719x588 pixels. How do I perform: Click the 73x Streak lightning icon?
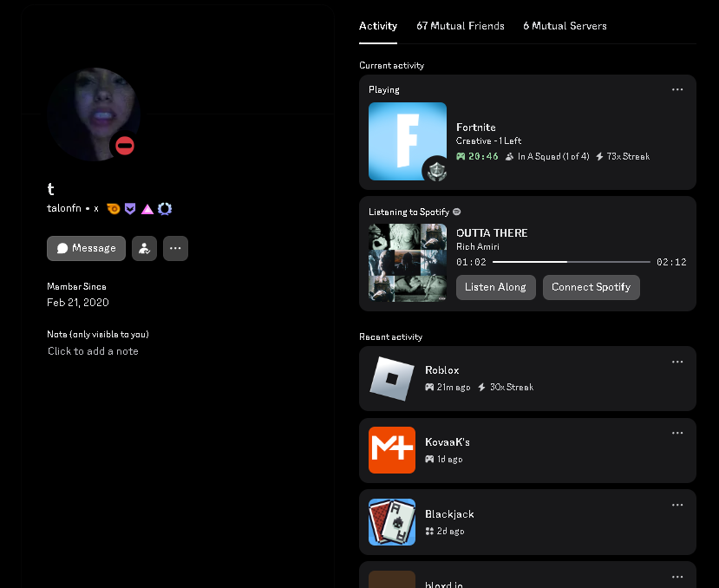(599, 156)
